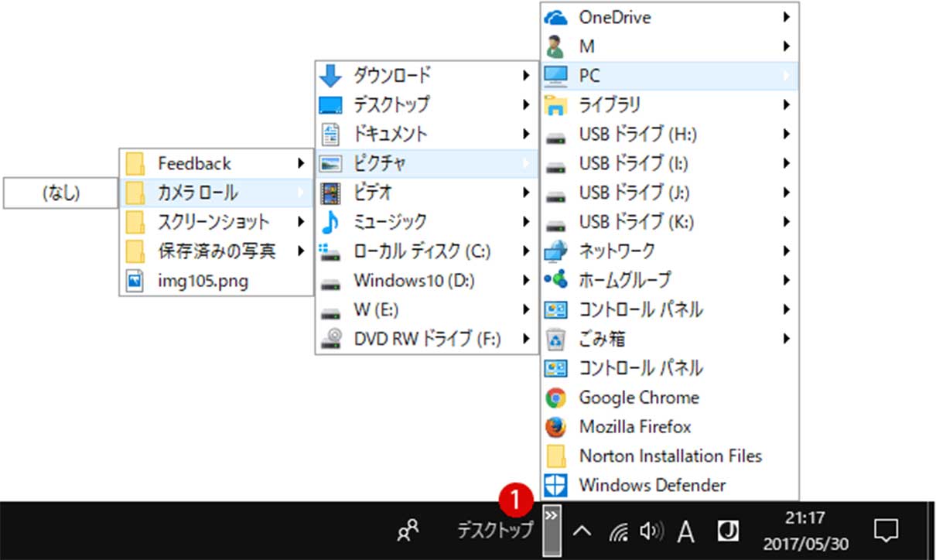Click the Show desktop strip at taskbar edge
936x560 pixels.
tap(931, 530)
